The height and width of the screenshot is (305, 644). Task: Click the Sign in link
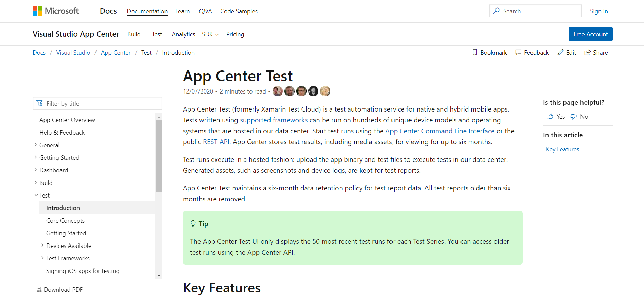click(x=599, y=11)
